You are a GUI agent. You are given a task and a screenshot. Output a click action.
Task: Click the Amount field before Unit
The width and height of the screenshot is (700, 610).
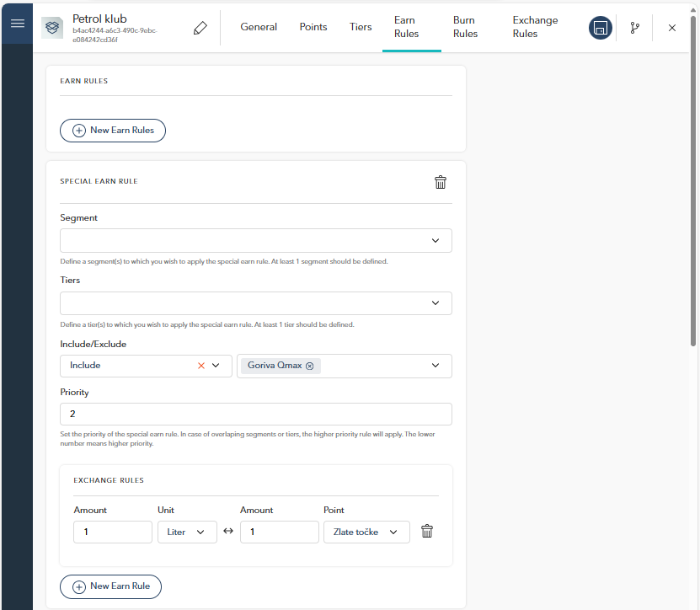pyautogui.click(x=113, y=532)
